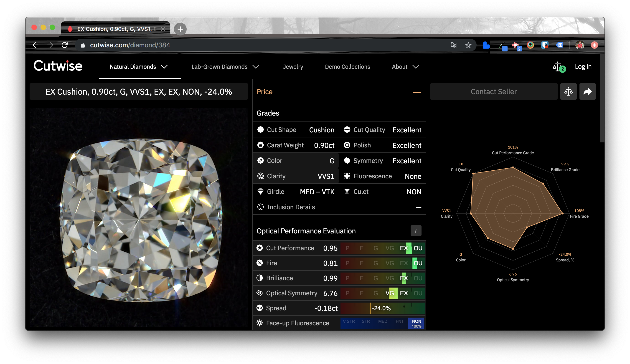630x364 pixels.
Task: Collapse the Inclusion Details row
Action: click(x=419, y=207)
